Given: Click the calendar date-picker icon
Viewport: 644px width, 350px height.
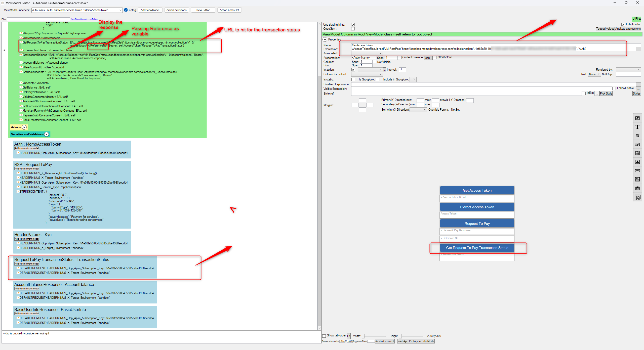Looking at the screenshot, I should 637,153.
